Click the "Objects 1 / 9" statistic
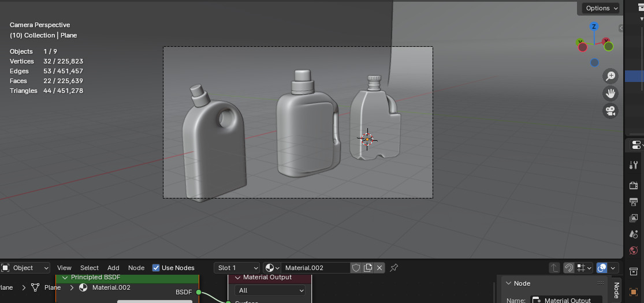Viewport: 644px width, 303px height. pyautogui.click(x=33, y=51)
